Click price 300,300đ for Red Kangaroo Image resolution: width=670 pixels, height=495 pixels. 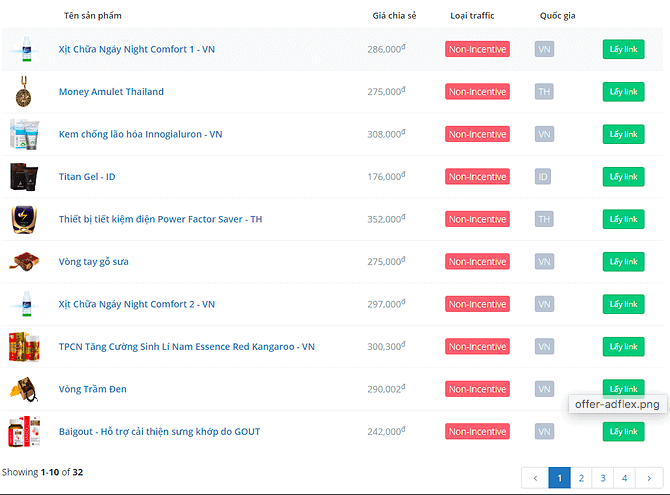click(386, 346)
